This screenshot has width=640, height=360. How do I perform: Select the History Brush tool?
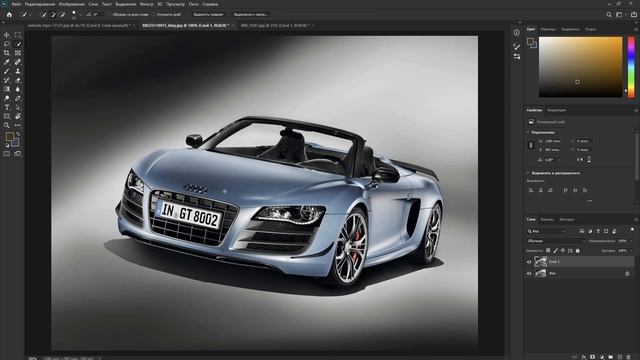pos(7,80)
